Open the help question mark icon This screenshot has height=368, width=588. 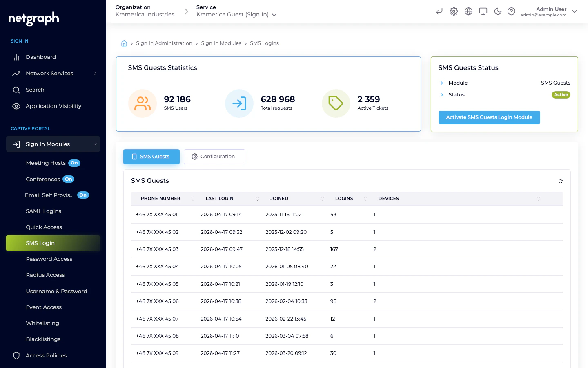pos(512,11)
